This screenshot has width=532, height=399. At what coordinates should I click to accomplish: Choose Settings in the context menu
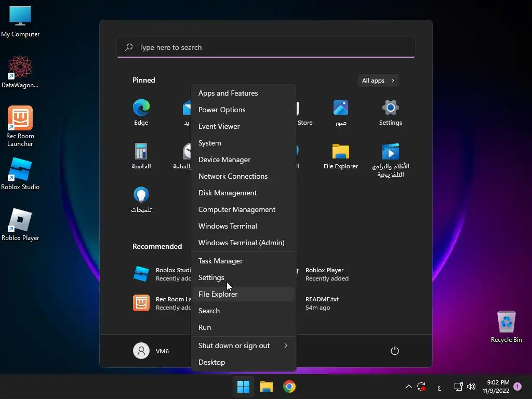243,277
